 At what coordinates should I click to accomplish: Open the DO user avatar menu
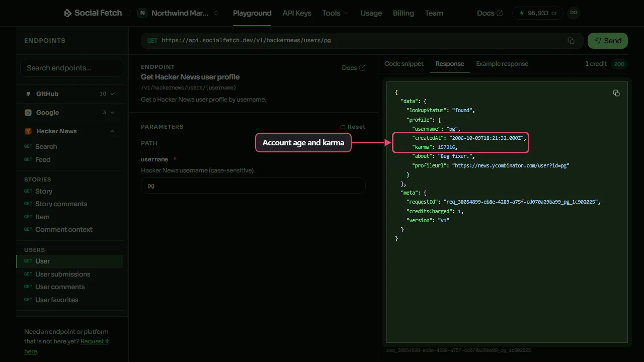(573, 13)
